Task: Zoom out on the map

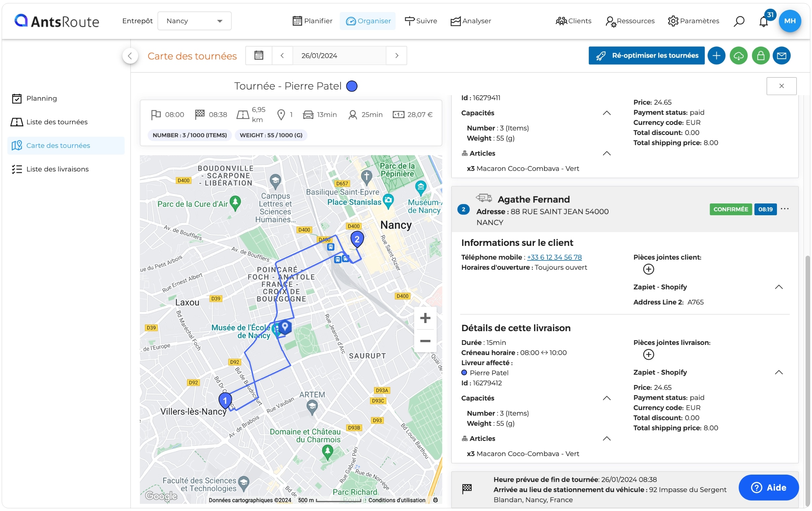Action: coord(425,341)
